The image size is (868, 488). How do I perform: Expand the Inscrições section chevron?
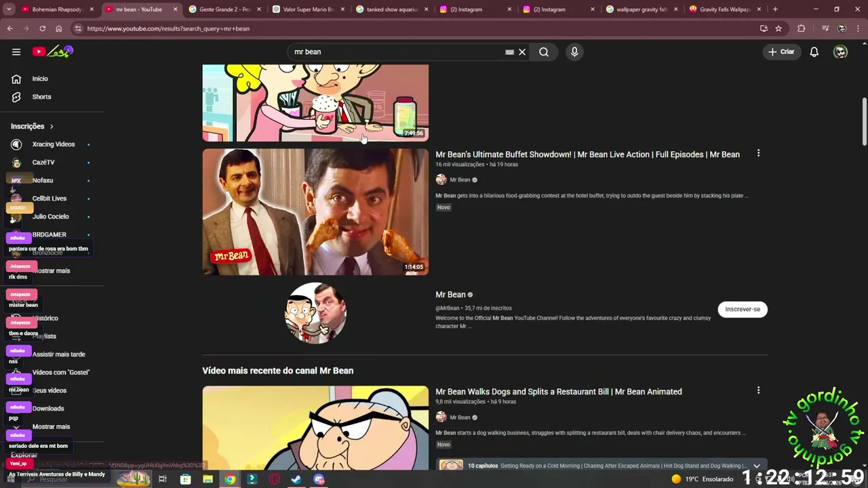coord(51,126)
